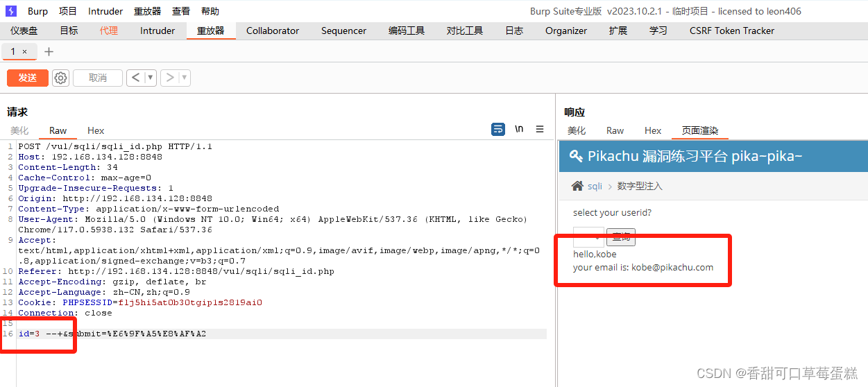The image size is (868, 387).
Task: Click the Content-Type header line
Action: click(x=148, y=209)
